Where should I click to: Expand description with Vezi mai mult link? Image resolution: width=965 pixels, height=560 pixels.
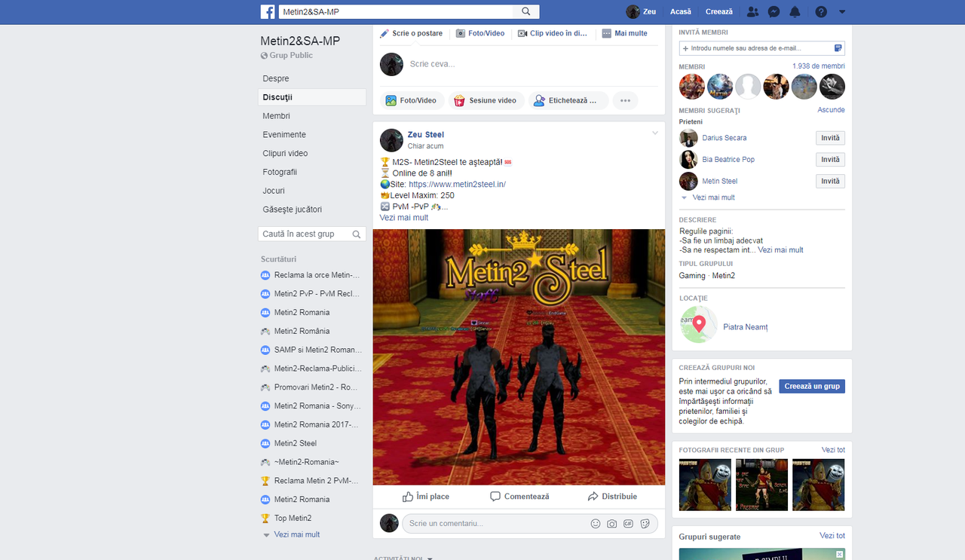click(780, 250)
